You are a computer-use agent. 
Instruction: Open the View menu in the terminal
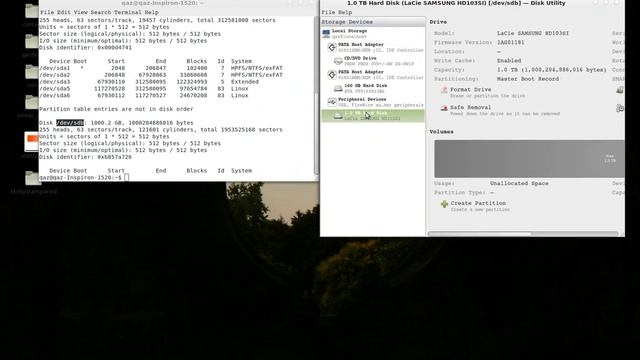click(80, 13)
